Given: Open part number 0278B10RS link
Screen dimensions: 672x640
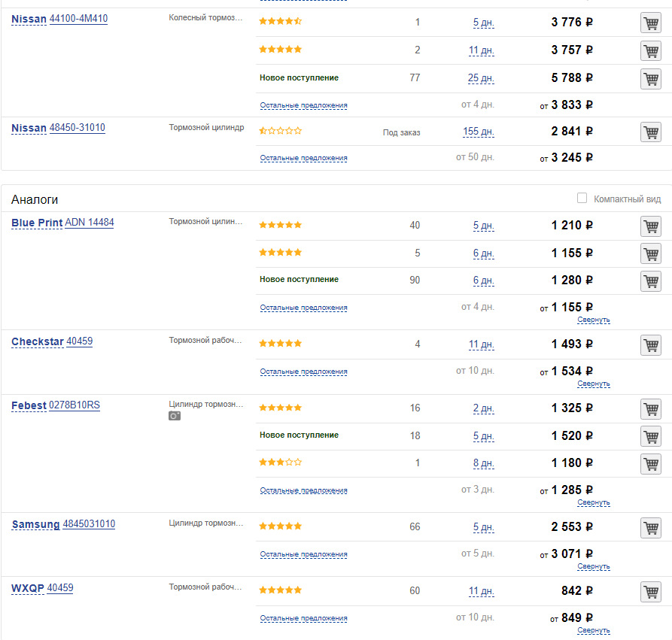Looking at the screenshot, I should point(74,405).
